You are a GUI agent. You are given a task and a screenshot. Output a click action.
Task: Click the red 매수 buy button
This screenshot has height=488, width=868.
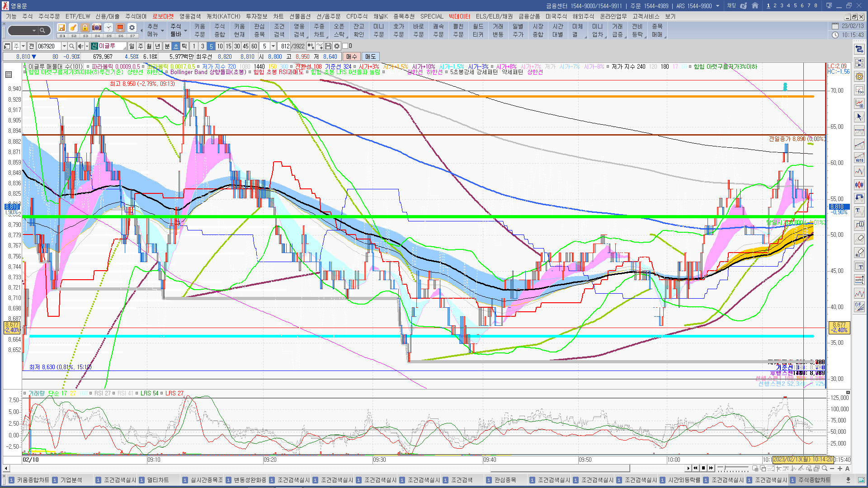(352, 56)
